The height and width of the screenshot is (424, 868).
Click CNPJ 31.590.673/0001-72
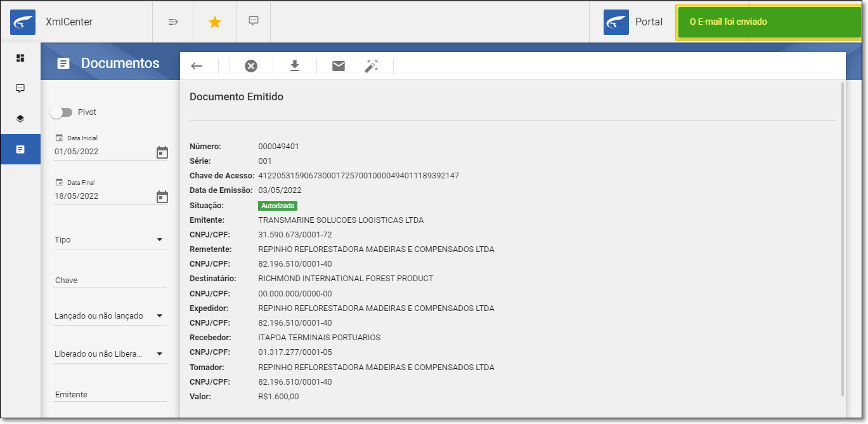click(x=295, y=235)
